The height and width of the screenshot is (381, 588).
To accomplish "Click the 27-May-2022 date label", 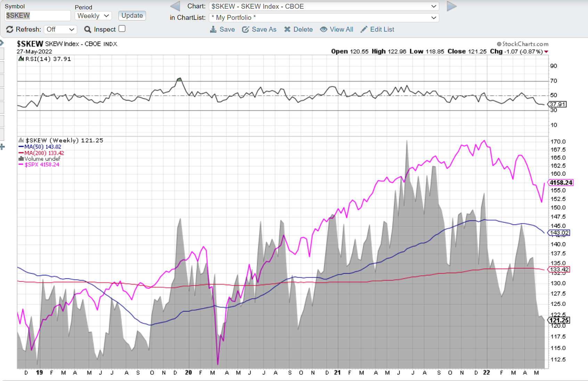I will [34, 52].
